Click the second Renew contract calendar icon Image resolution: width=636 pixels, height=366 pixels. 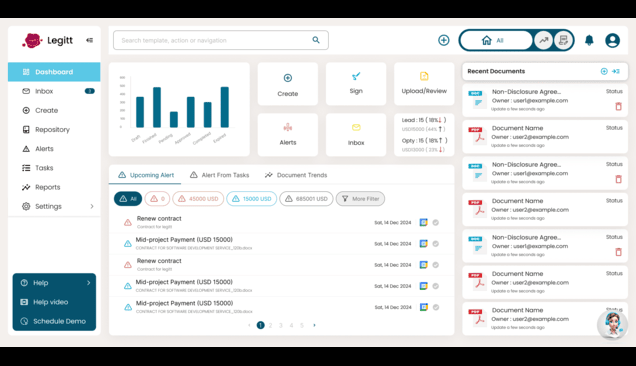423,265
